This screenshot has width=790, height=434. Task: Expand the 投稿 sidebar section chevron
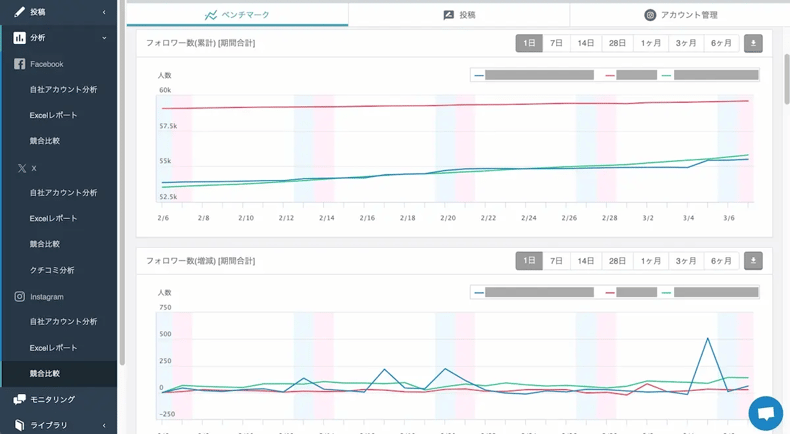(104, 12)
